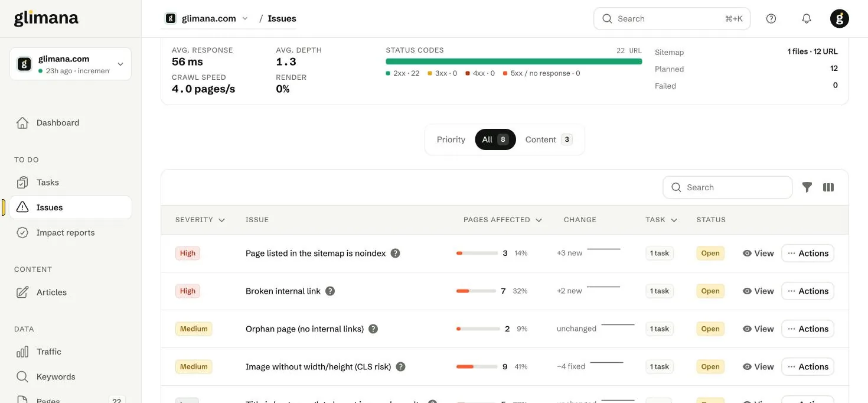Click the glimana logo in sidebar
The image size is (868, 403).
coord(46,18)
